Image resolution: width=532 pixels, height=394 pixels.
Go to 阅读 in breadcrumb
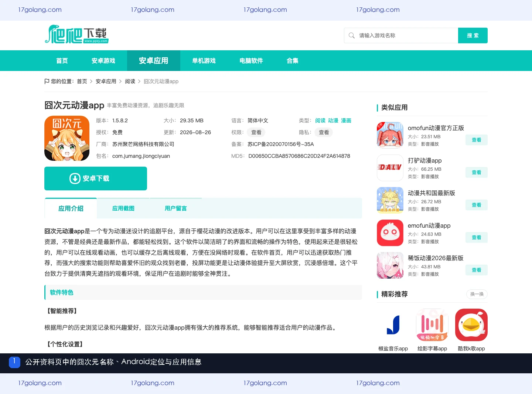coord(130,81)
